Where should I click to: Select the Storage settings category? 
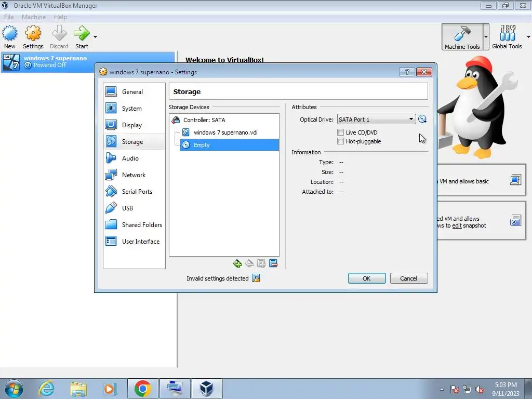coord(134,141)
